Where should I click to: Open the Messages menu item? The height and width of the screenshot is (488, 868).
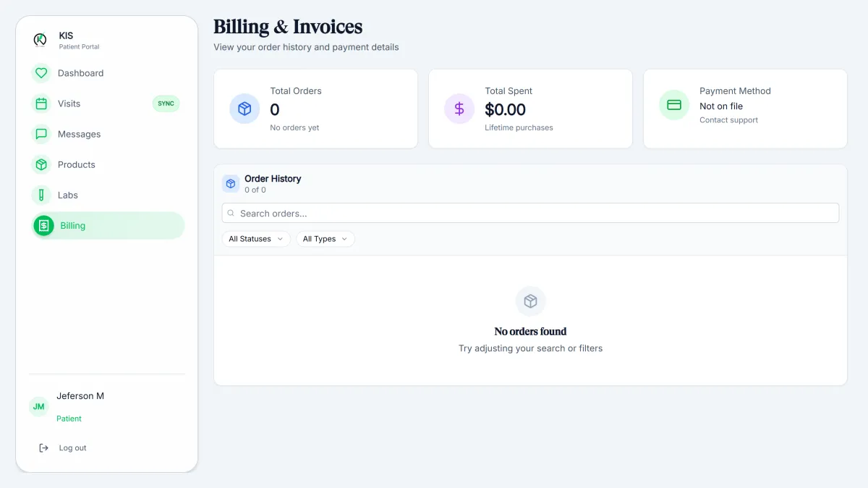(80, 134)
